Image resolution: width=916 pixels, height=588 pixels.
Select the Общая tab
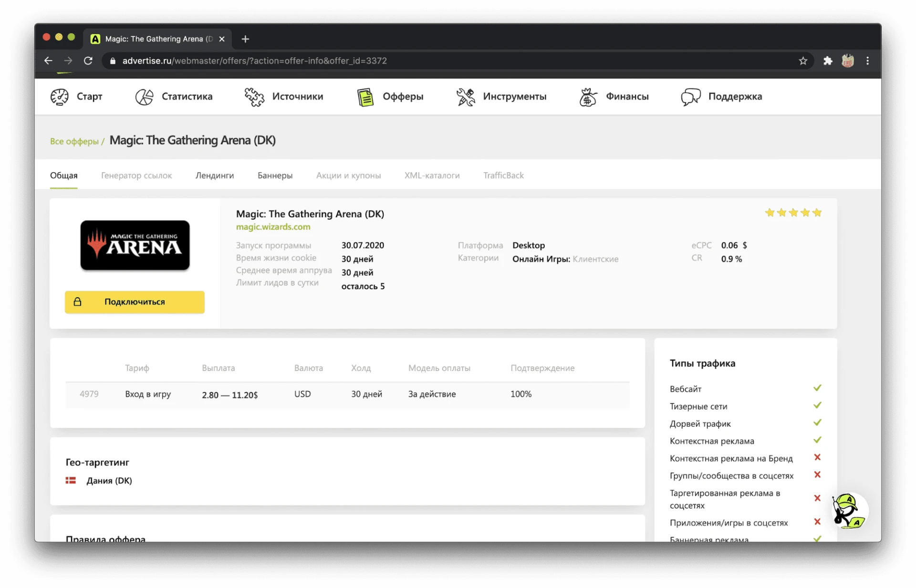64,175
